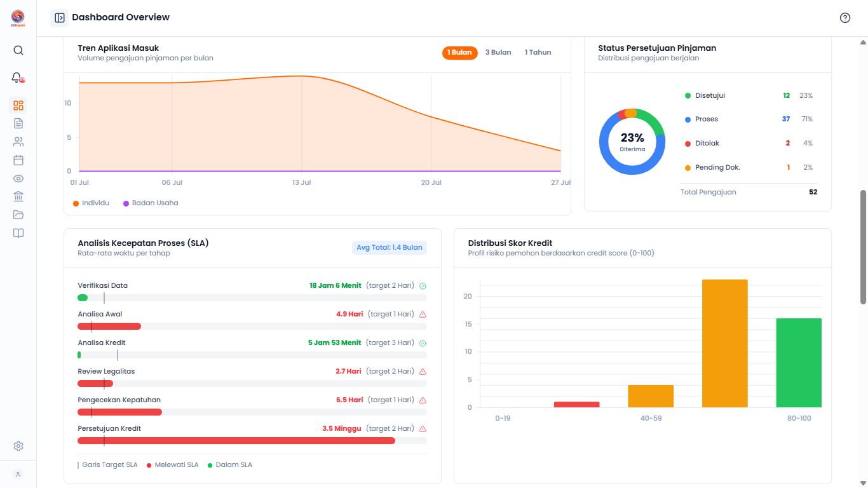Viewport: 868px width, 488px height.
Task: Click the Disetujui status row
Action: click(749, 96)
